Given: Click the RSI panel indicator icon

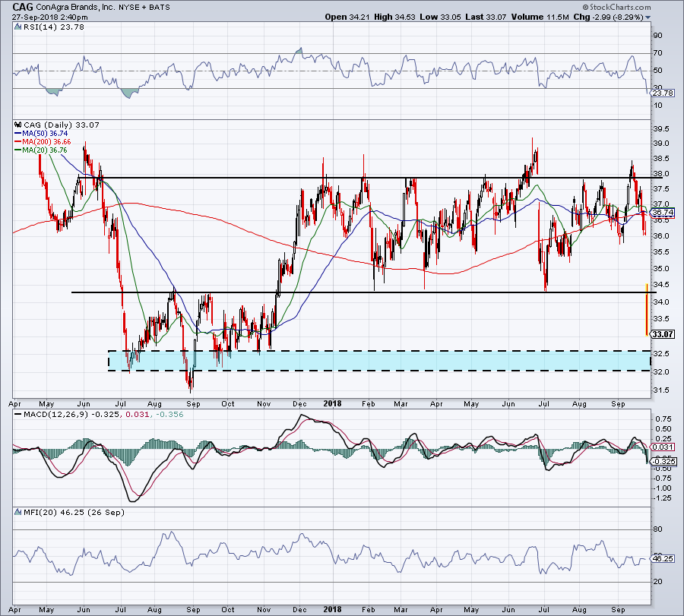Looking at the screenshot, I should [17, 27].
